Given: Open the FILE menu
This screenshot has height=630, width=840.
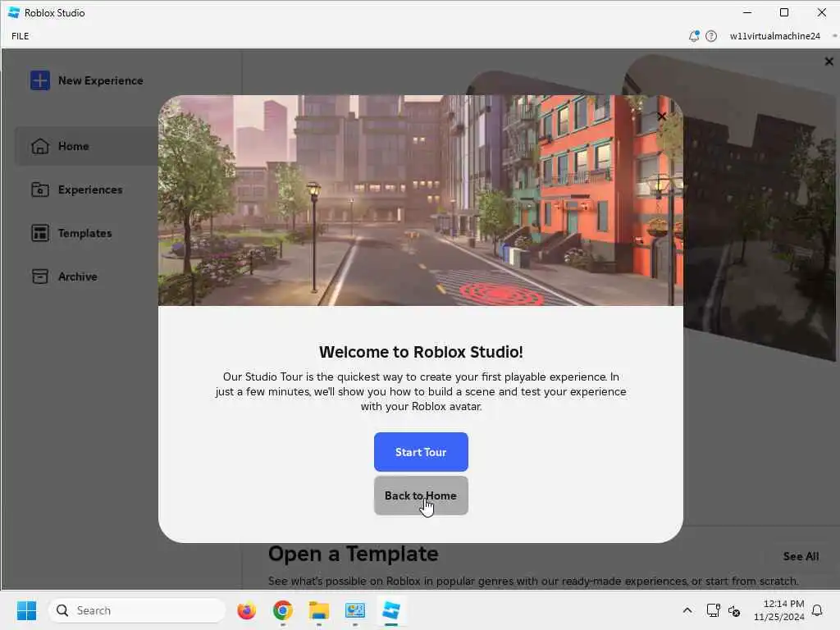Looking at the screenshot, I should [x=20, y=36].
